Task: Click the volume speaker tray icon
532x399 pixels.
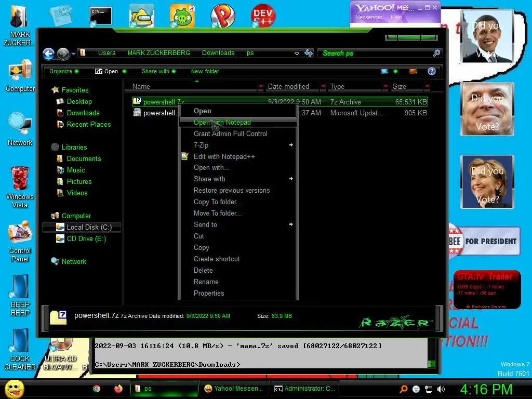Action: (x=441, y=389)
